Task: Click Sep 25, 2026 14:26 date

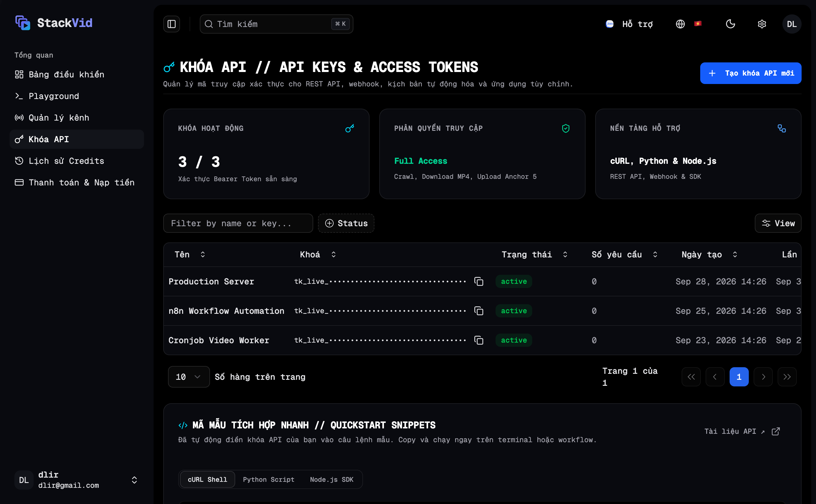Action: point(721,311)
